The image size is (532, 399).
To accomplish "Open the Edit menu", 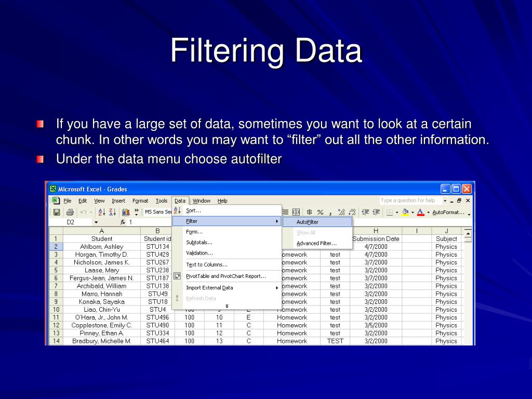I will pos(83,201).
